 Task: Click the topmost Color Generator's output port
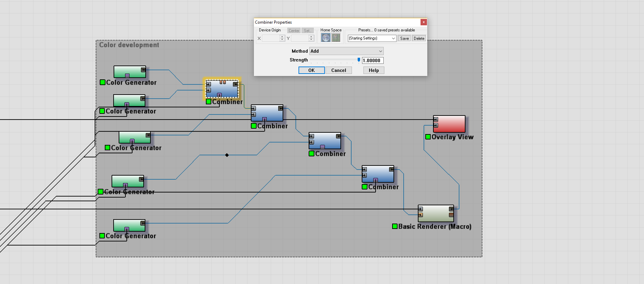pyautogui.click(x=143, y=70)
